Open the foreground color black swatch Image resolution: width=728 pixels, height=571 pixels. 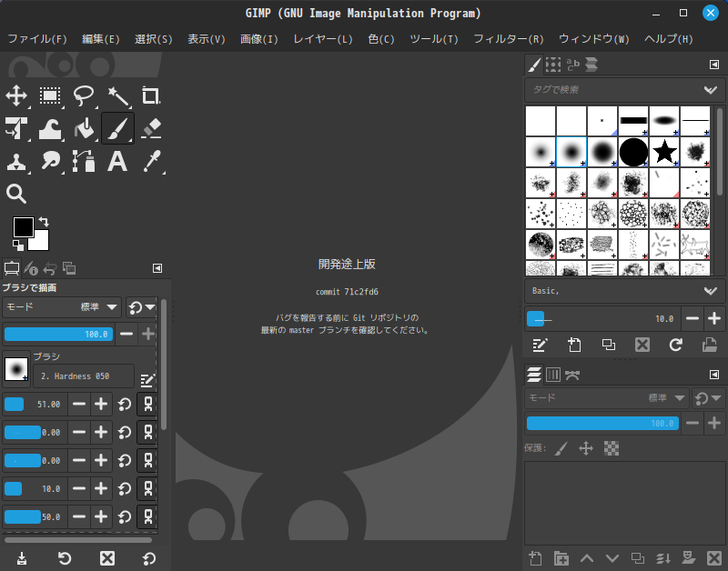click(24, 227)
